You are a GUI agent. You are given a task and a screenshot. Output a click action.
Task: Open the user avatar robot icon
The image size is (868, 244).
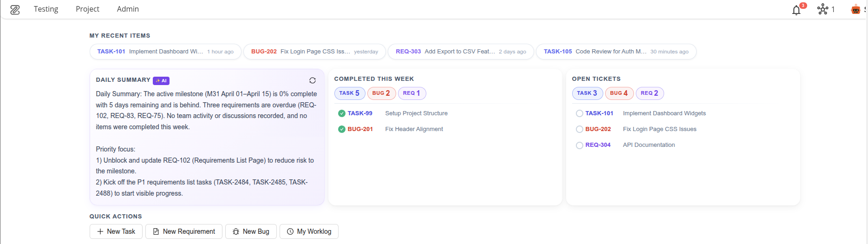(855, 9)
